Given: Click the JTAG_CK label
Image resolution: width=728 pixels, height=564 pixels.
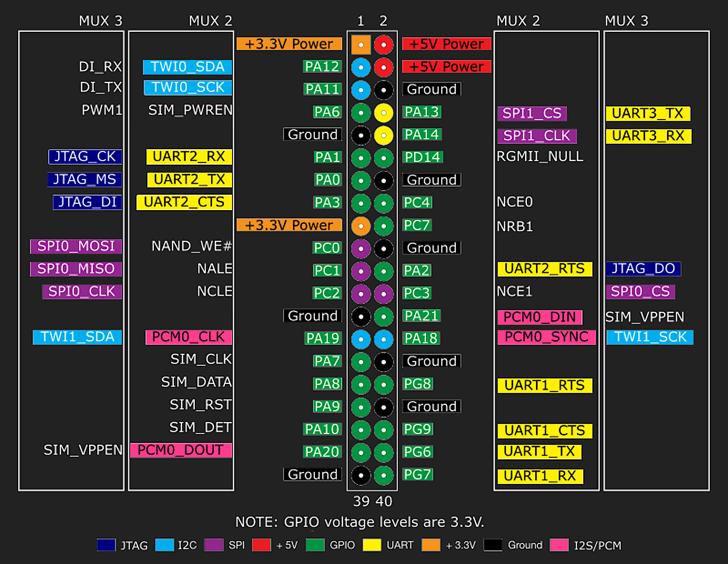Looking at the screenshot, I should 85,156.
